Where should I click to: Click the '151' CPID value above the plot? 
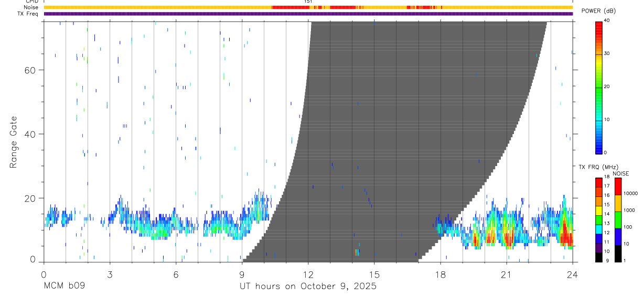pos(308,2)
